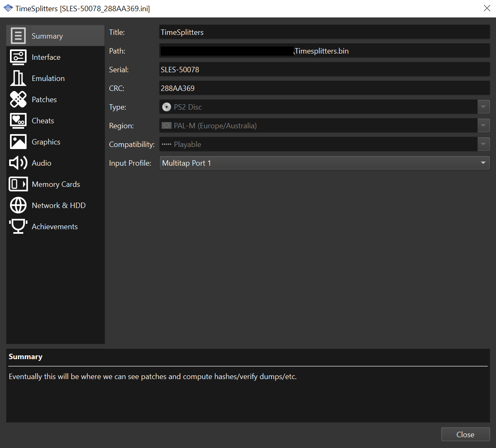Click the Summary document icon in sidebar
Screen dimensions: 496x448
[18, 35]
